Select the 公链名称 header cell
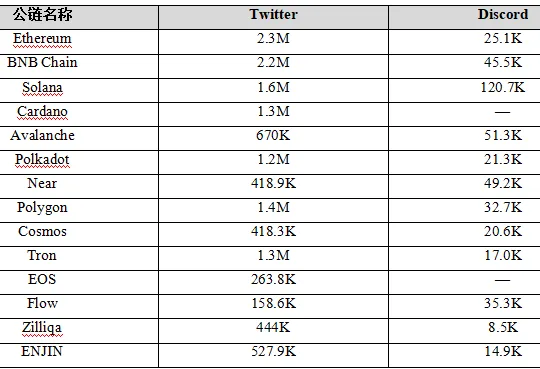 point(43,15)
